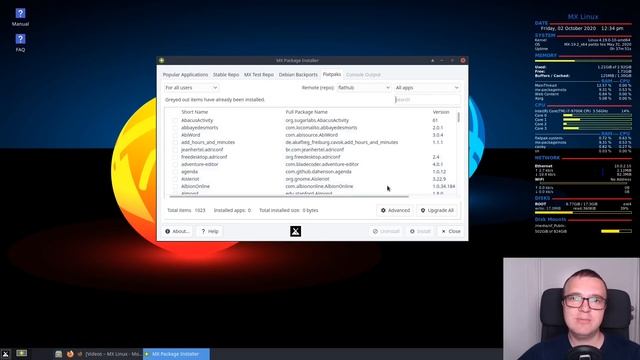
Task: Click version 1.0.34.184 of AlbionOnline
Action: point(444,187)
